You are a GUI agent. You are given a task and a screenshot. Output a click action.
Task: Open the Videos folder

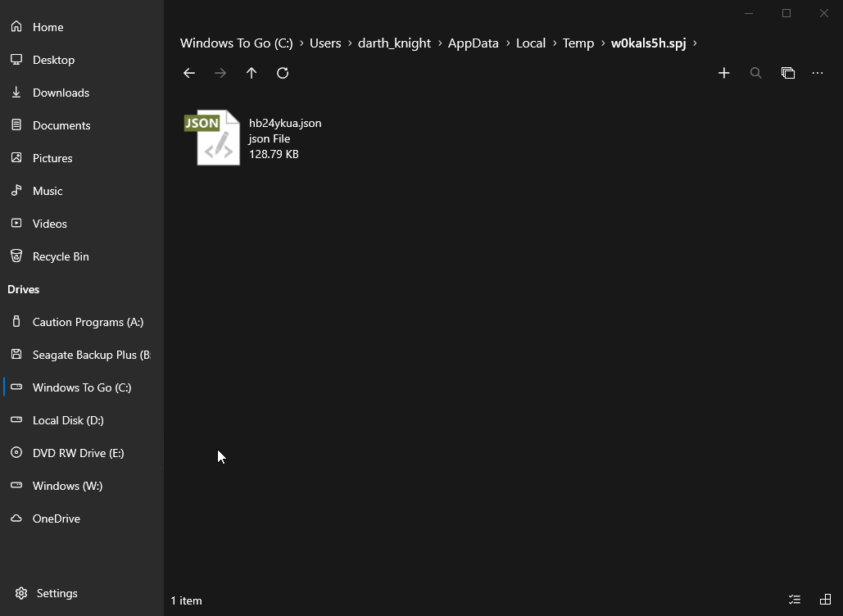82,224
